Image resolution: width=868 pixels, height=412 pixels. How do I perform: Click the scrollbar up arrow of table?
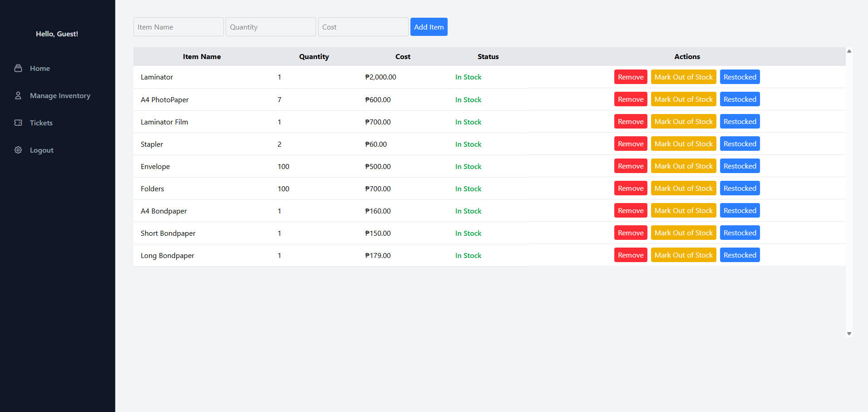tap(849, 51)
